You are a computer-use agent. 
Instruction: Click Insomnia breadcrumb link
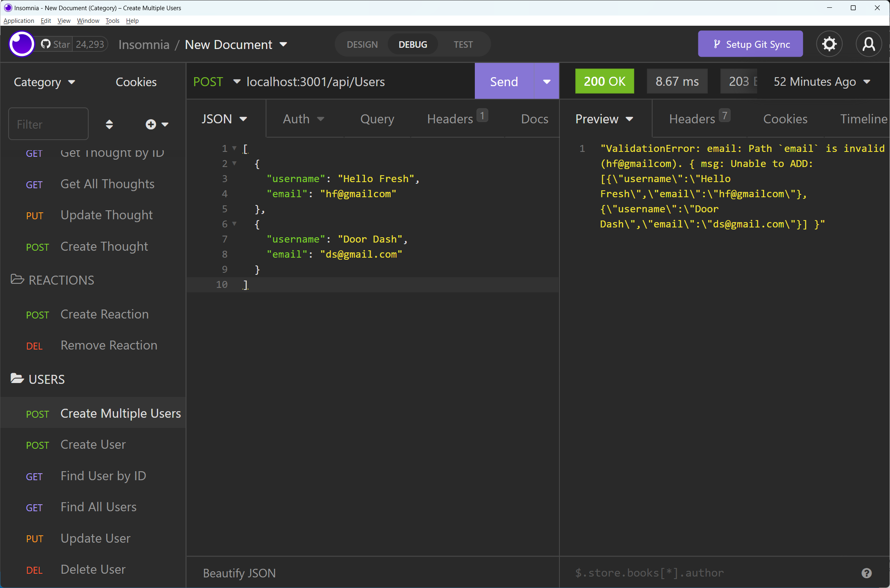tap(144, 45)
